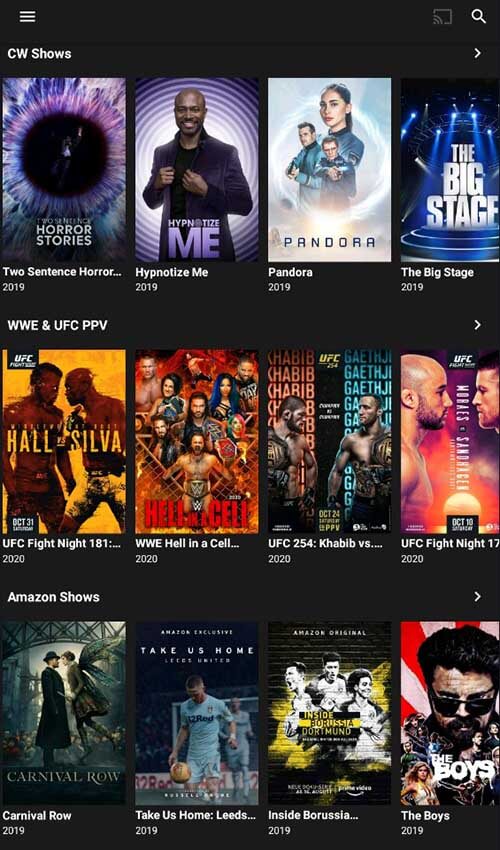Viewport: 500px width, 850px height.
Task: Open the Carnival Row poster
Action: click(x=64, y=713)
